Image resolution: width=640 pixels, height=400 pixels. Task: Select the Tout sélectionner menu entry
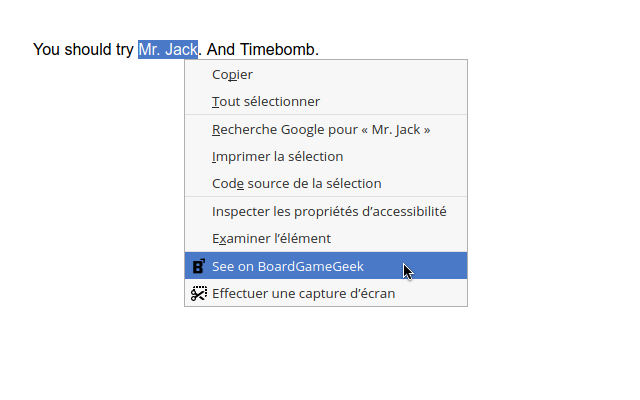click(x=266, y=101)
